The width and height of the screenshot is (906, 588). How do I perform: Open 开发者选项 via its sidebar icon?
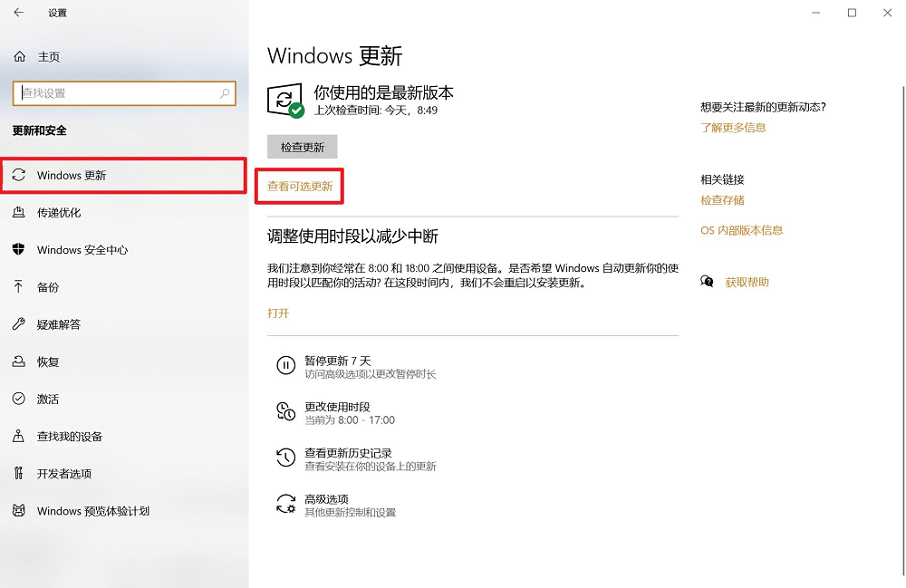pyautogui.click(x=20, y=473)
